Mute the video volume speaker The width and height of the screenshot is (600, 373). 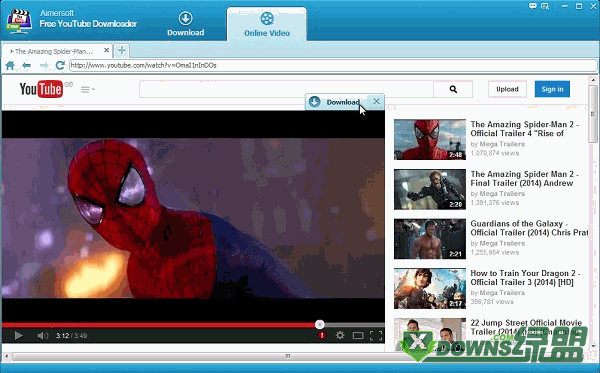point(42,336)
